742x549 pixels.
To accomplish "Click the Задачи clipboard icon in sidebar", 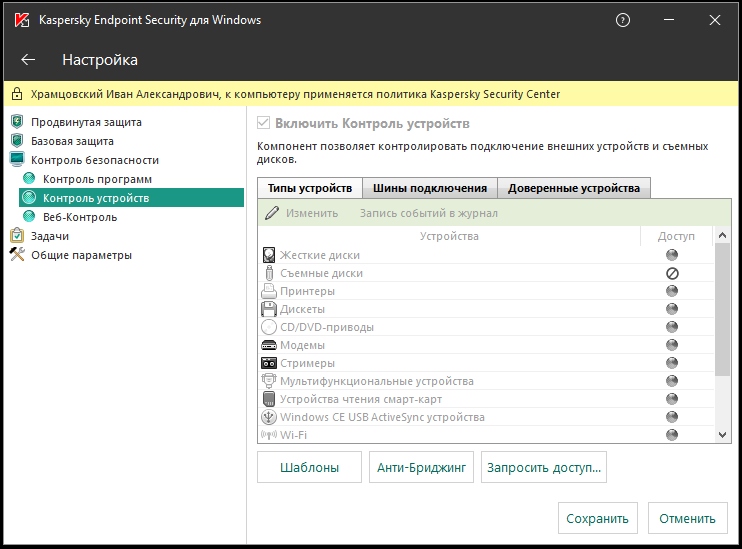I will pos(17,236).
